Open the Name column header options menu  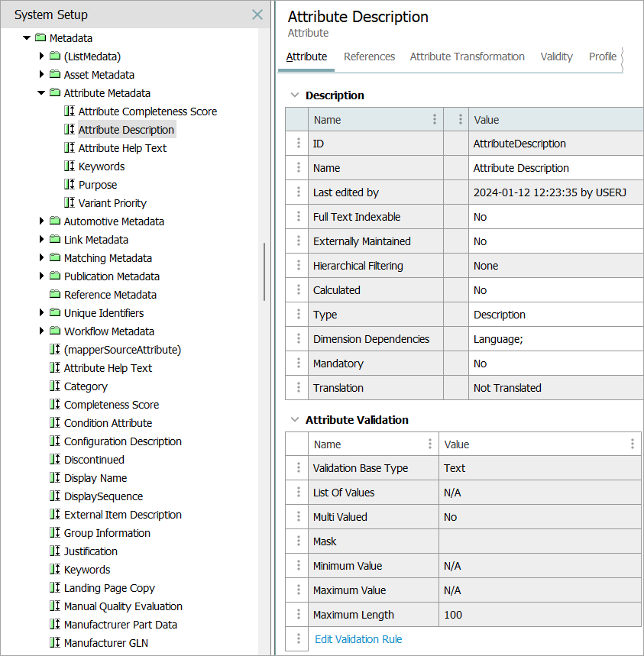[x=435, y=120]
